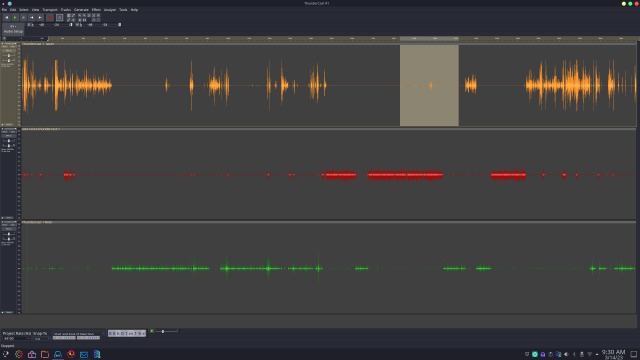Click the record meter microphone icon
The width and height of the screenshot is (640, 360).
29,24
